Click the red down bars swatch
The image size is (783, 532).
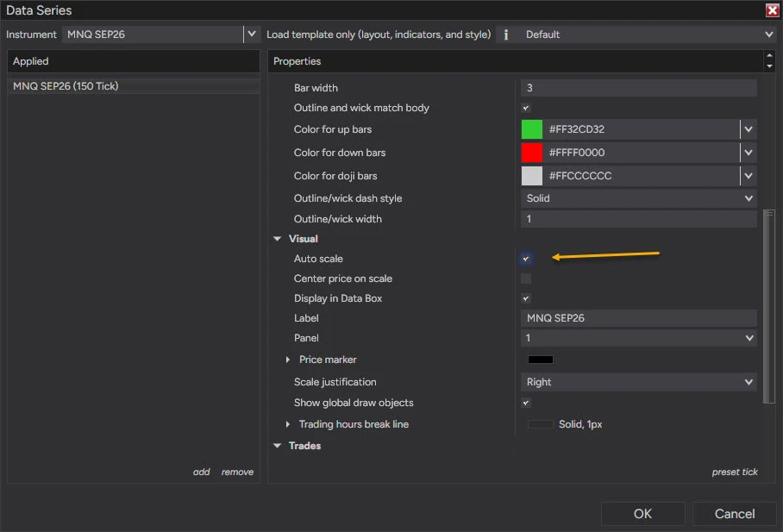532,153
